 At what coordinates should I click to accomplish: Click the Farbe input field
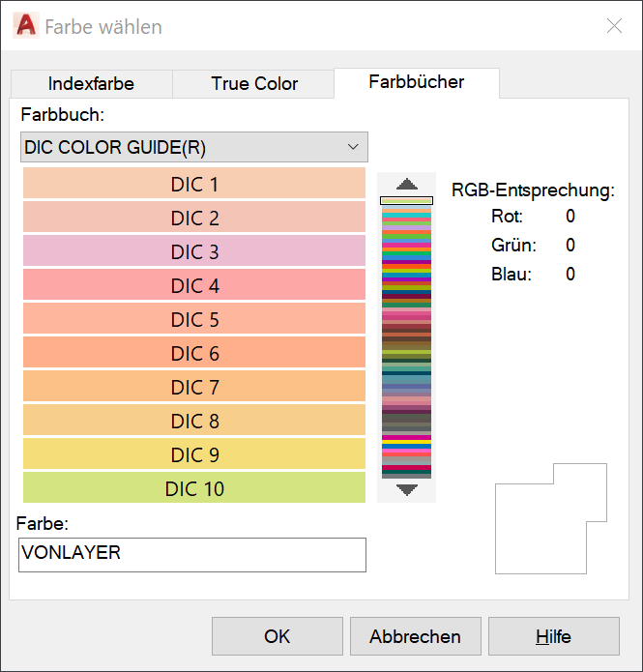(192, 555)
